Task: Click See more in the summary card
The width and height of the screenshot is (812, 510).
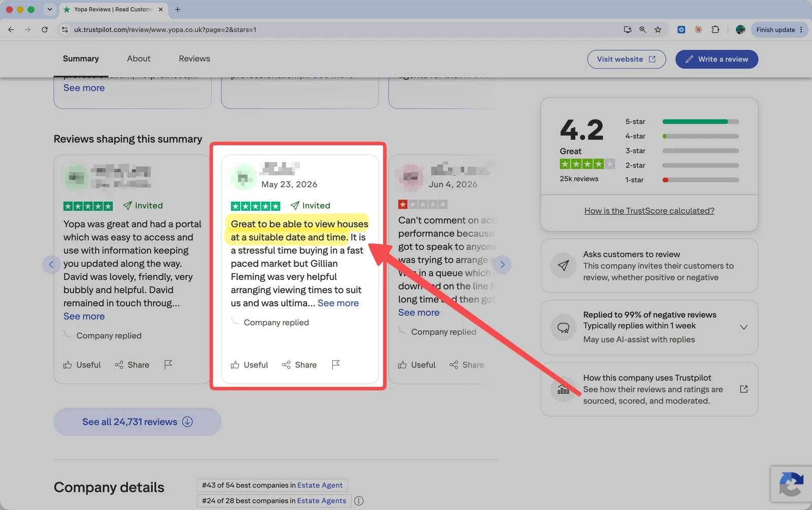Action: click(84, 88)
